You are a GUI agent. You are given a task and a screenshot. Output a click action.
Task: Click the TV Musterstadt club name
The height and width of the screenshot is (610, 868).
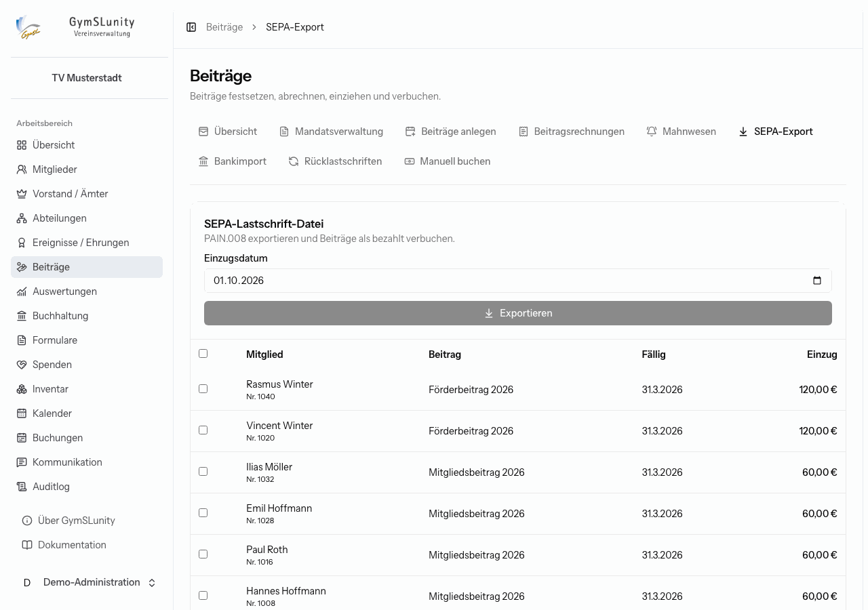point(87,78)
